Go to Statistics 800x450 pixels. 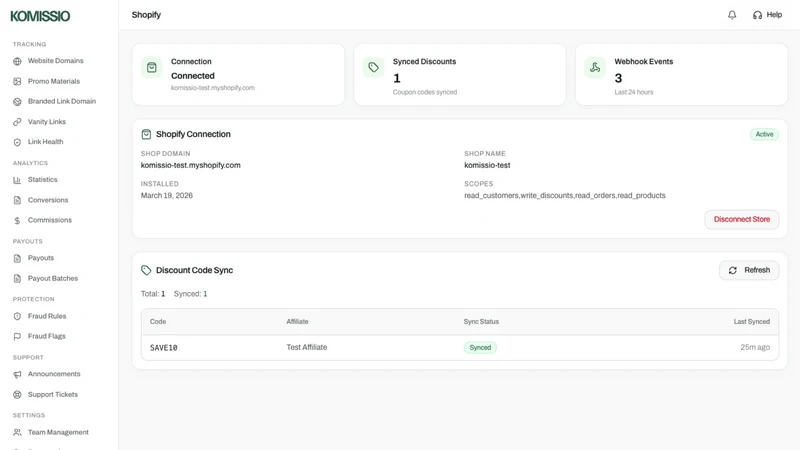[42, 180]
